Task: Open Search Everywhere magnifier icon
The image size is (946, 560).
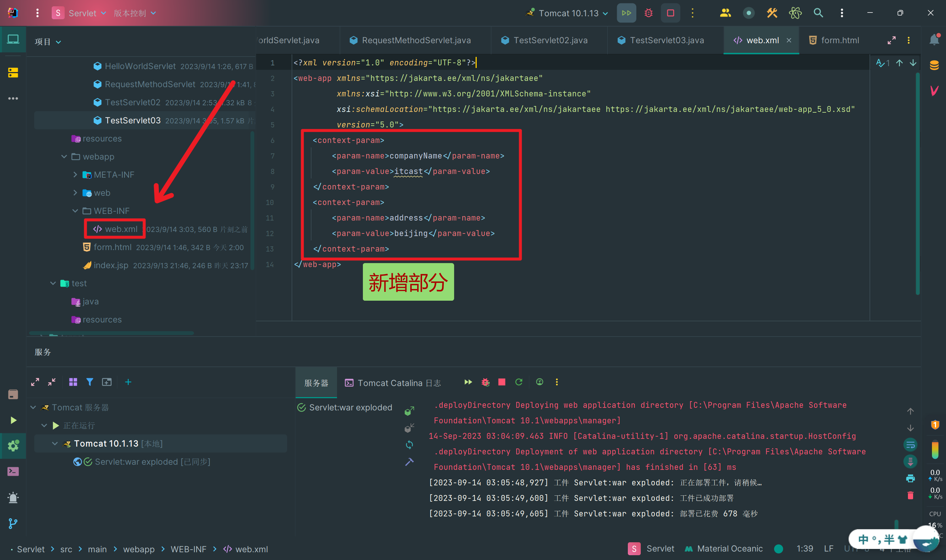Action: (818, 13)
